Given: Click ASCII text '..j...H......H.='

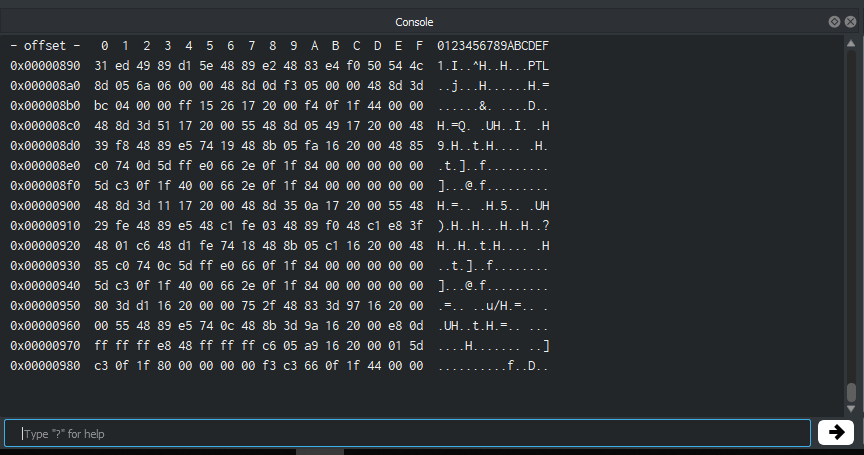Looking at the screenshot, I should [x=493, y=86].
